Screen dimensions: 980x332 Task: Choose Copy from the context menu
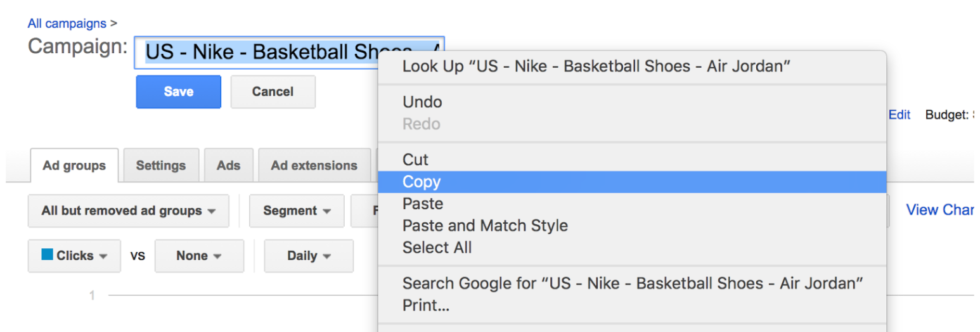(422, 182)
